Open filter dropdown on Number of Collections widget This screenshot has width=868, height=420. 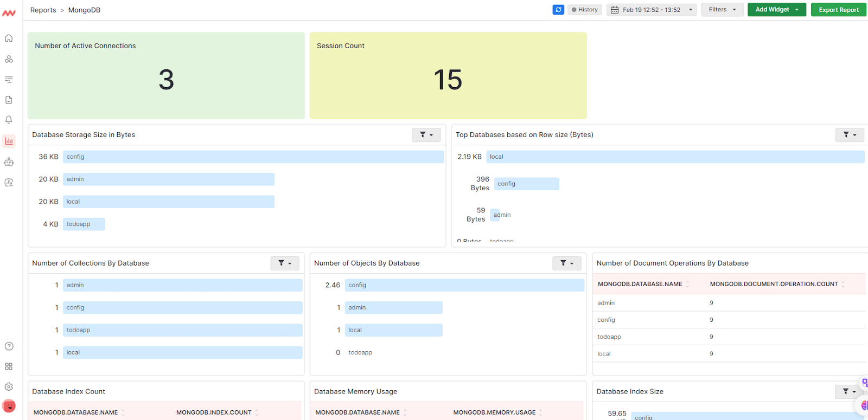coord(285,263)
